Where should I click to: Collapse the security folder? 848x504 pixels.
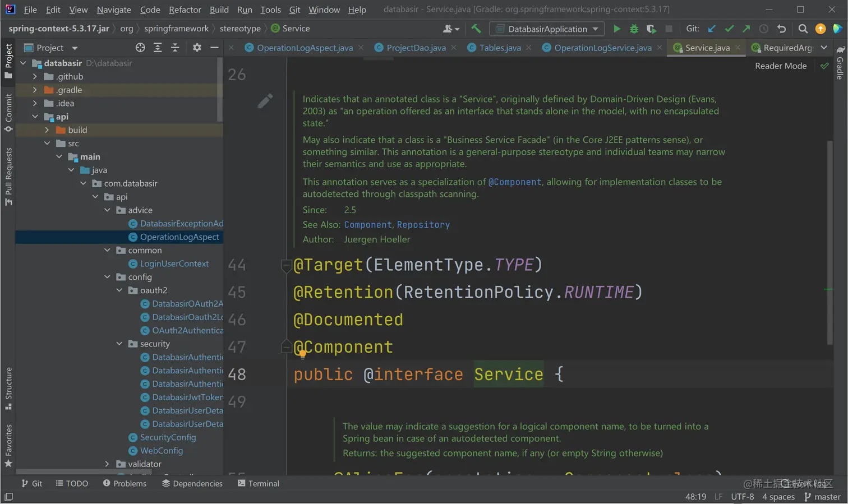tap(119, 344)
